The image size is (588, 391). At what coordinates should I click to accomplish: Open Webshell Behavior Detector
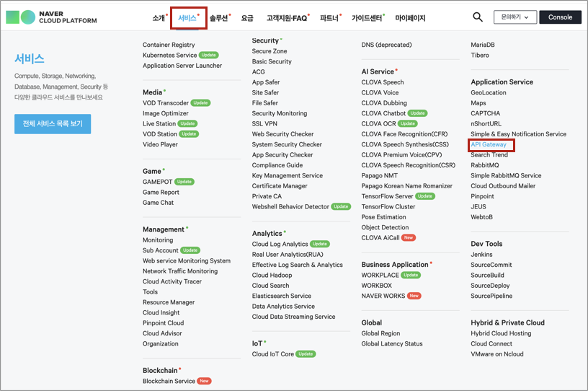290,206
